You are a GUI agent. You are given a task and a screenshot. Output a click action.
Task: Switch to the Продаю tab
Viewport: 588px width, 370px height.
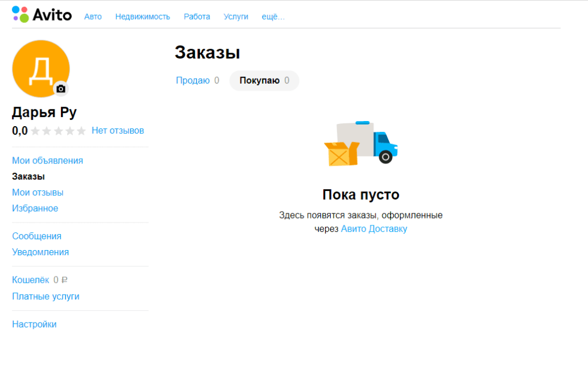[x=193, y=81]
